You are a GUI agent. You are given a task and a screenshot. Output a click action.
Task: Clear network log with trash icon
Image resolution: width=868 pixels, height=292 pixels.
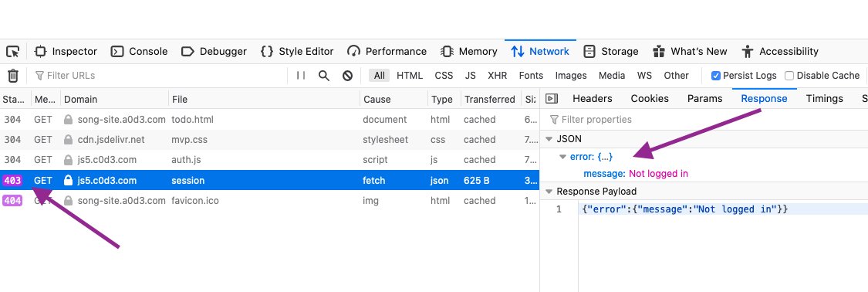(13, 76)
